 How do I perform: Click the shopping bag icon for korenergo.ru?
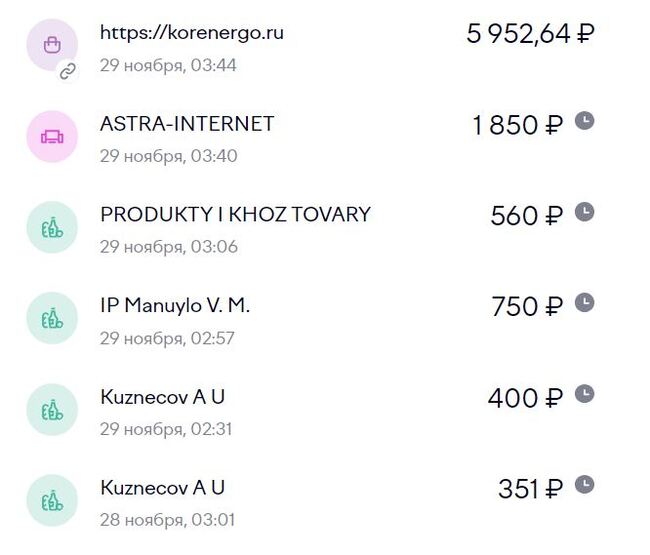click(51, 45)
